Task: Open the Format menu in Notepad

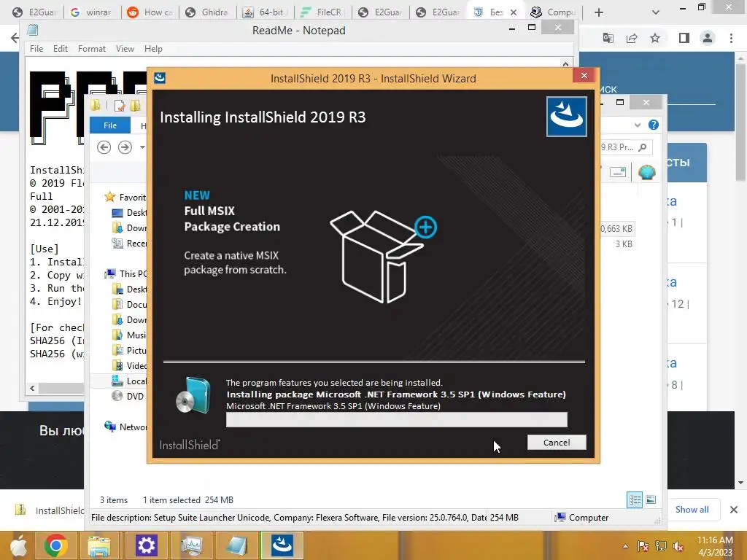Action: [91, 49]
